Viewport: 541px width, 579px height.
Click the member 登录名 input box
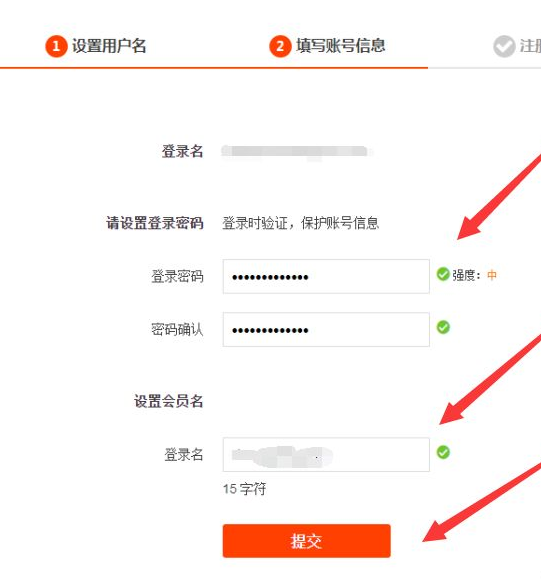click(x=326, y=455)
